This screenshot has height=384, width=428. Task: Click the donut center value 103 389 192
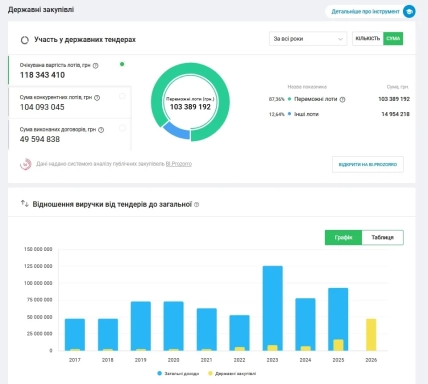pyautogui.click(x=190, y=107)
